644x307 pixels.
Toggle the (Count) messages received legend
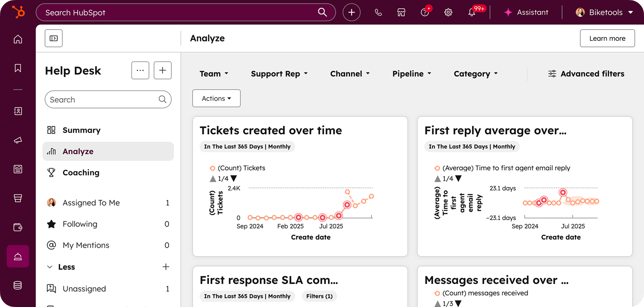481,293
